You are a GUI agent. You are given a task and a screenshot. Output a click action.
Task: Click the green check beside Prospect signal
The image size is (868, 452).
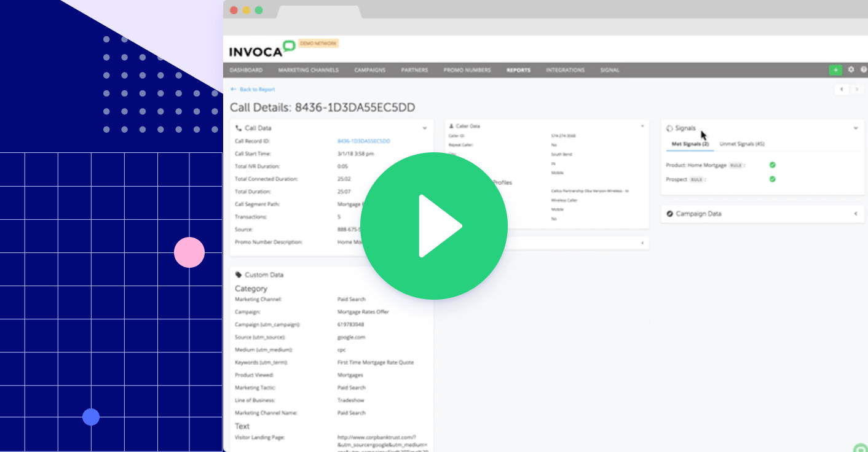click(x=773, y=179)
